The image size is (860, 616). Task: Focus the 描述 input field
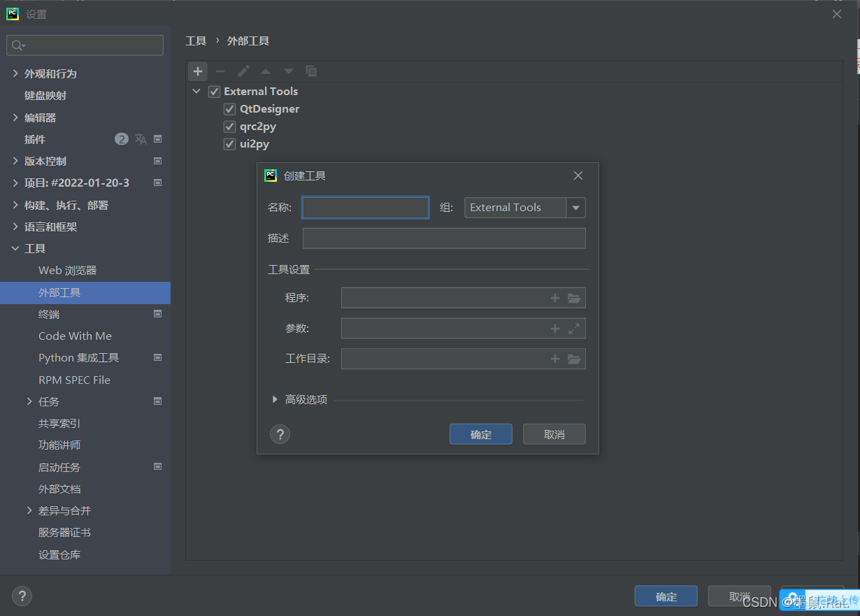pos(444,238)
